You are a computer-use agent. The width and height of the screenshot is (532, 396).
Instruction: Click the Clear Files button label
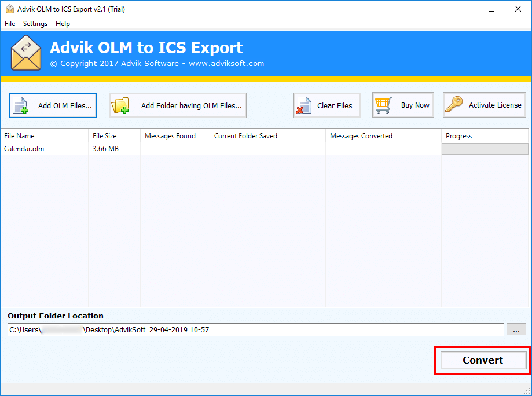click(335, 106)
